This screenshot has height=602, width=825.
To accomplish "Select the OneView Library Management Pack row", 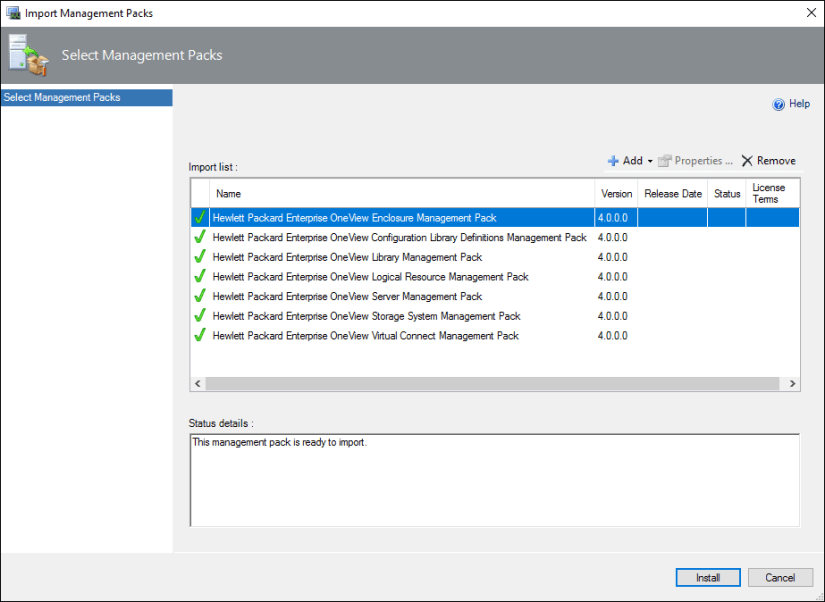I will pos(495,257).
